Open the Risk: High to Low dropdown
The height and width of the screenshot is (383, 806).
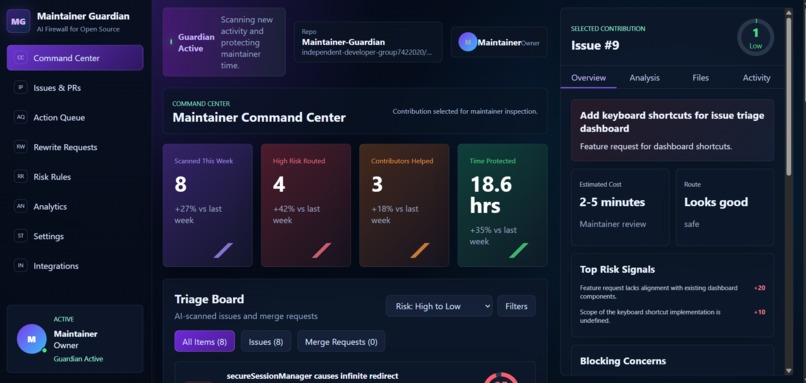click(x=439, y=306)
